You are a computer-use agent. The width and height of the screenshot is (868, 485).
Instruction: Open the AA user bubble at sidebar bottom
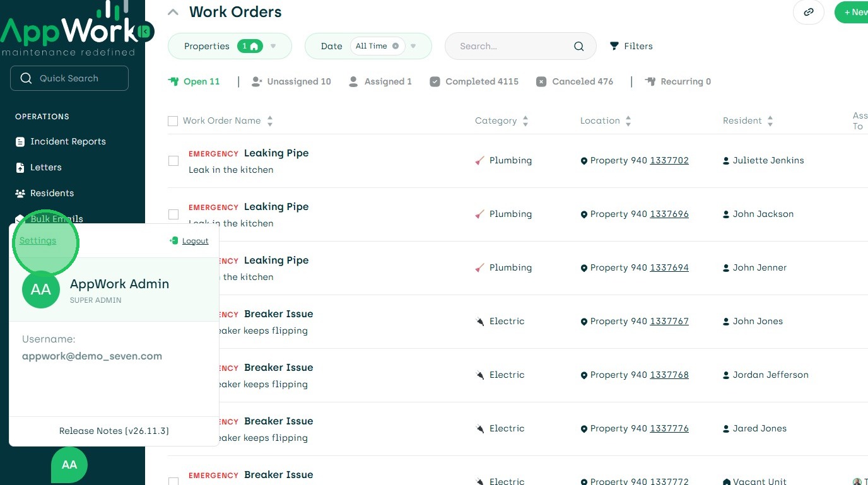(x=69, y=465)
